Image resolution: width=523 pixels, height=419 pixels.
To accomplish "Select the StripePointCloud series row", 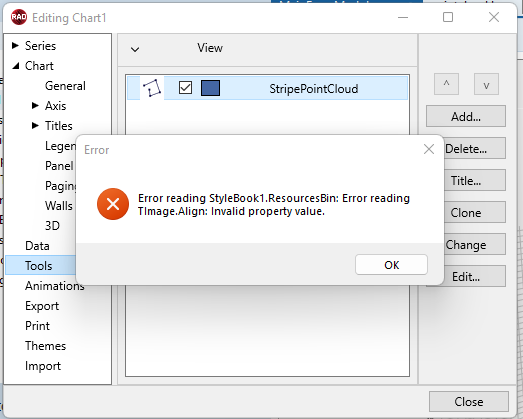I will click(267, 88).
